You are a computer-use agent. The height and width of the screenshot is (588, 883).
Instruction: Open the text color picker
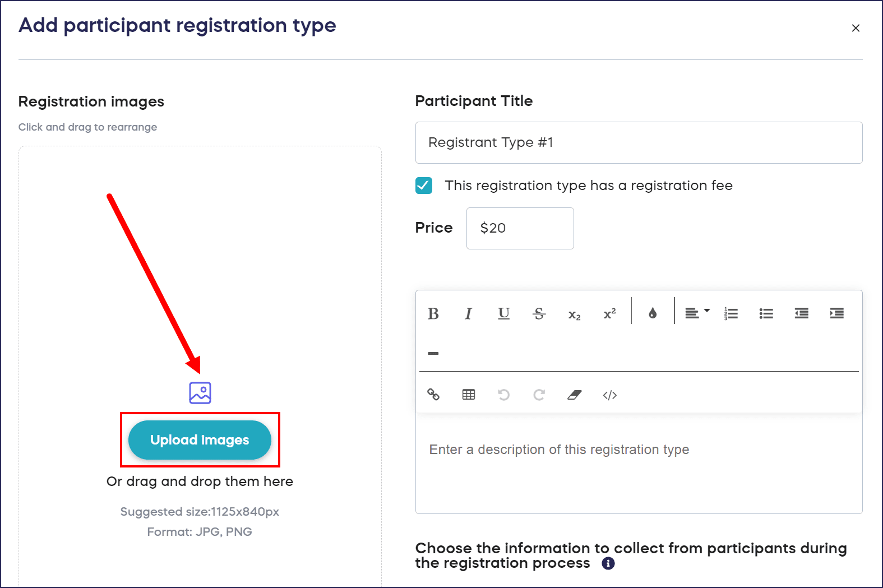tap(653, 313)
